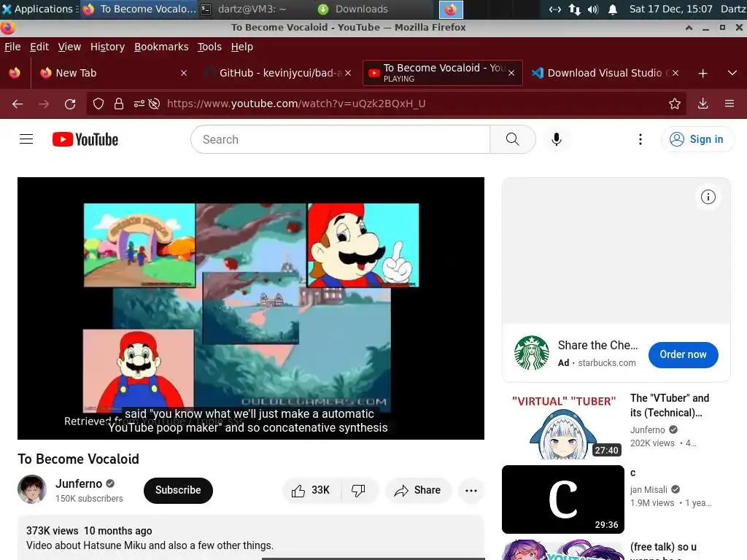Open the volume control in system tray
This screenshot has width=747, height=560.
(592, 9)
